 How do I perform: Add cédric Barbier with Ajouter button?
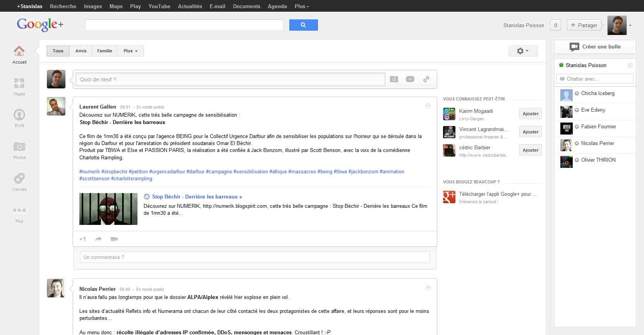[531, 150]
